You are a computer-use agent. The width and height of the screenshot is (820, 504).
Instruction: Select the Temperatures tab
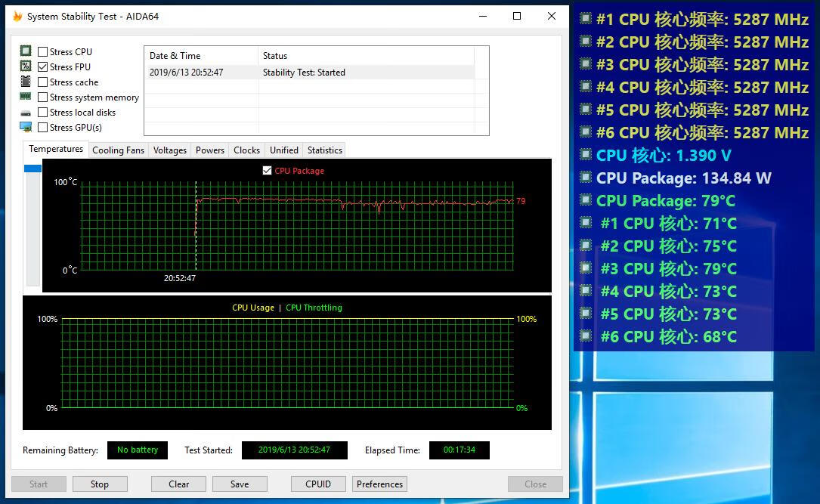pos(56,149)
